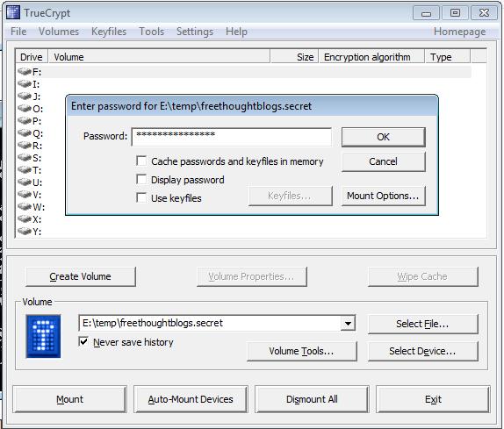Select drive W: icon in list
This screenshot has height=429, width=504.
coord(25,207)
